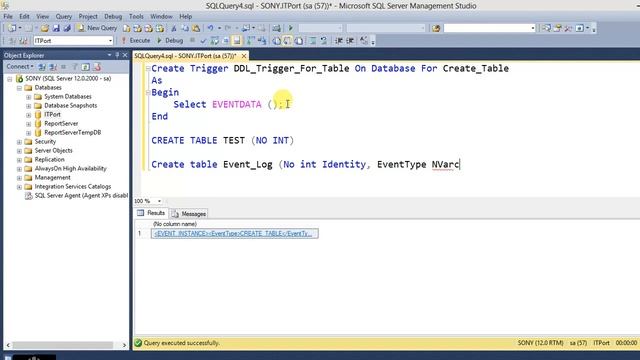Start Debug of the query
This screenshot has height=360, width=640.
click(x=170, y=40)
